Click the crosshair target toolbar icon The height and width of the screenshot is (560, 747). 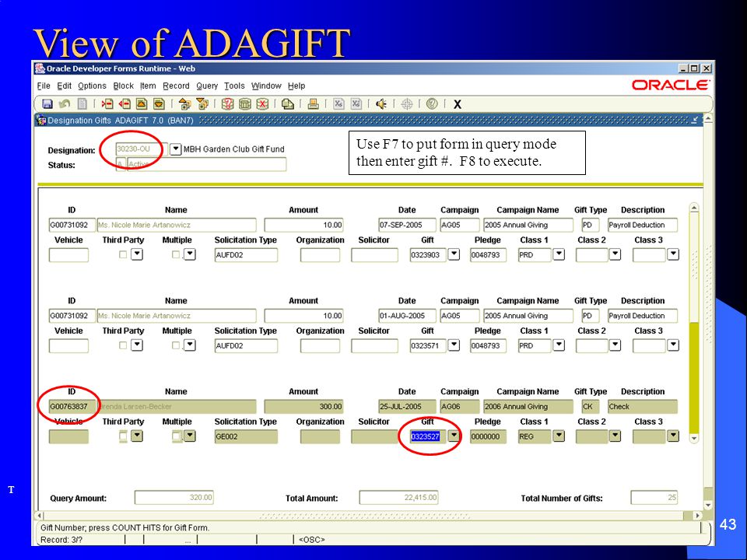[x=407, y=103]
